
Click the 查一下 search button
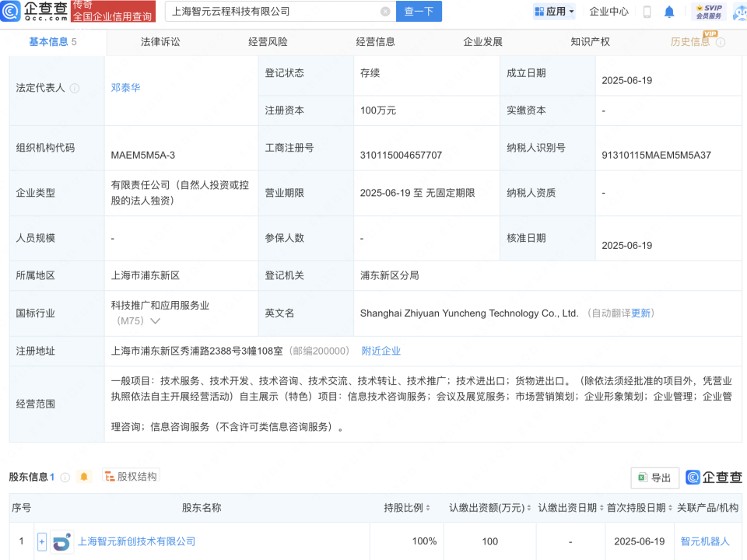click(x=419, y=12)
